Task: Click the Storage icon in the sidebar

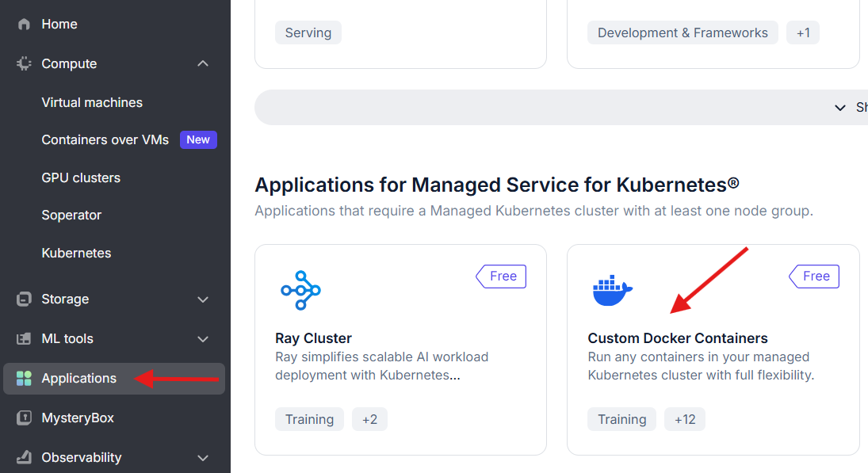Action: pyautogui.click(x=24, y=299)
